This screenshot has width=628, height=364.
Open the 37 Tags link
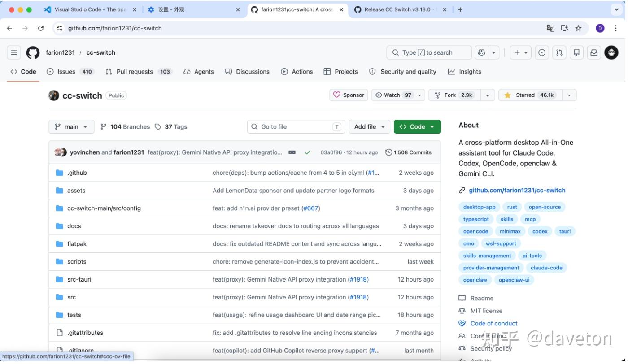171,127
